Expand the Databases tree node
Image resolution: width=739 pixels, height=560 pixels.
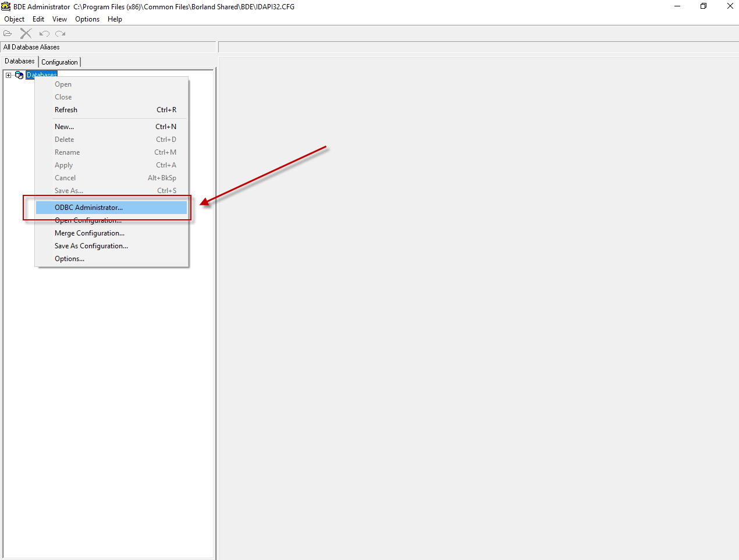8,75
